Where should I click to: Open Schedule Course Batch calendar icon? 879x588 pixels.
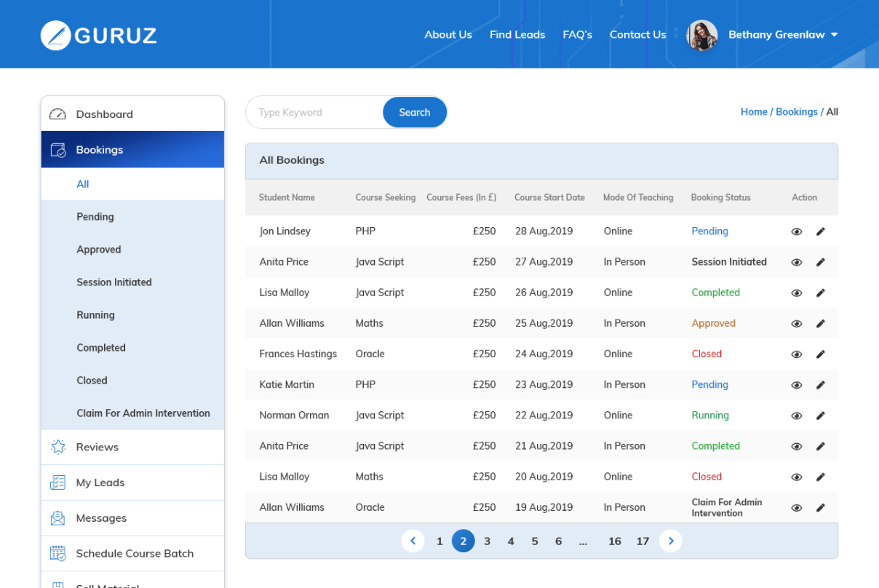point(58,553)
